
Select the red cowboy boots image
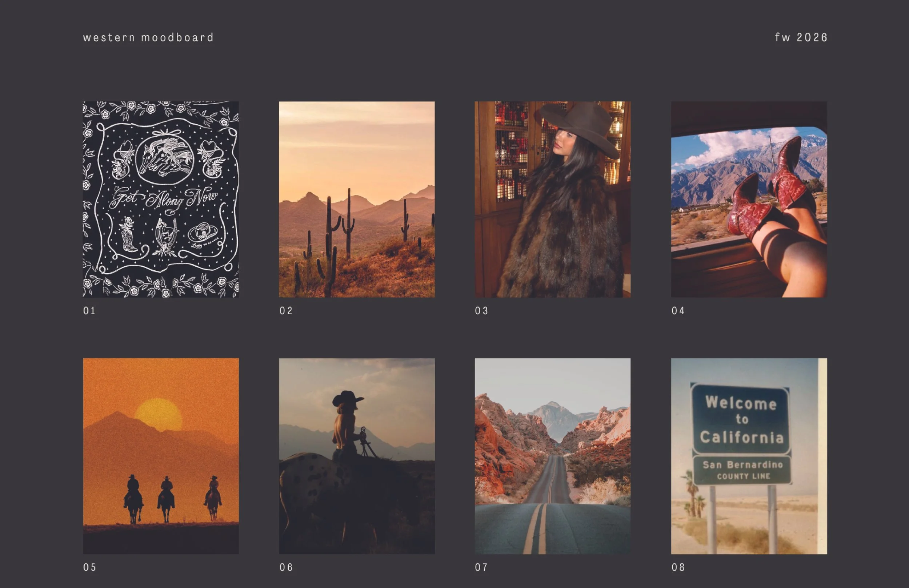tap(749, 199)
